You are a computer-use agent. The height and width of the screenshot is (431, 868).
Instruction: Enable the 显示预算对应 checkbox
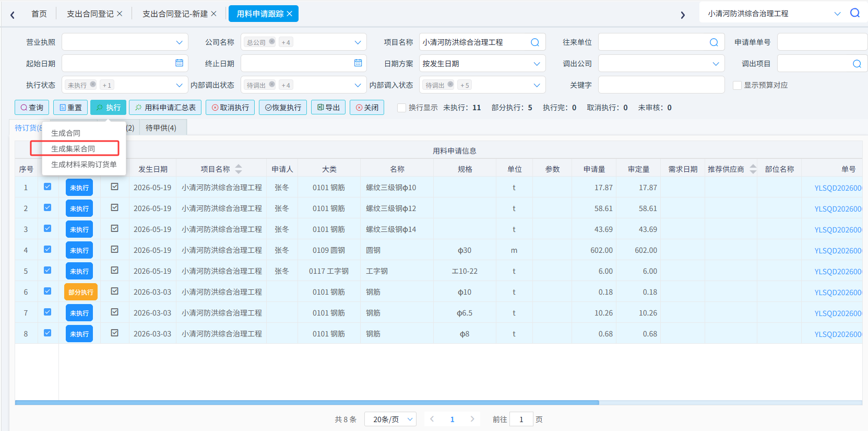[738, 85]
